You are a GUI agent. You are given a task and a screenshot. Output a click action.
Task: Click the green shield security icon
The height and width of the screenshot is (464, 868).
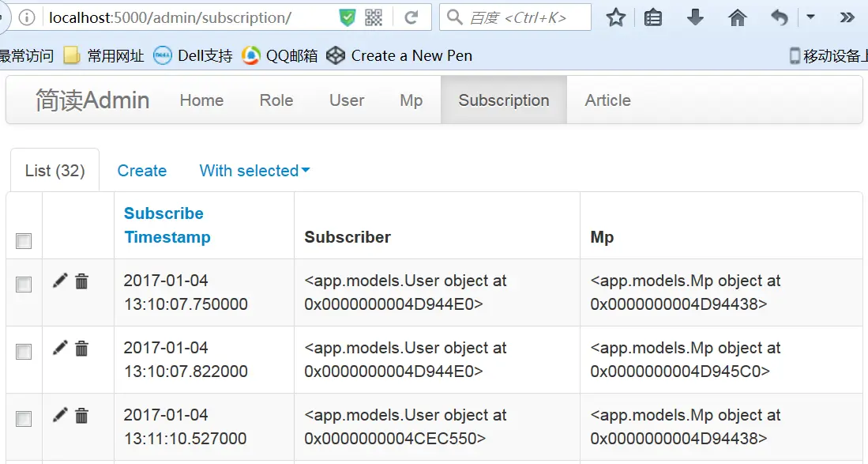click(347, 17)
